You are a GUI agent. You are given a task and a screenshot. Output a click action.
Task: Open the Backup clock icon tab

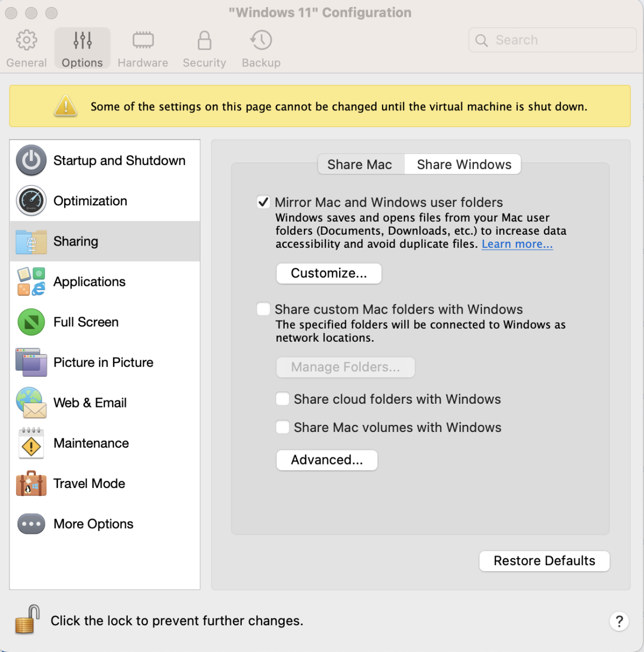pos(261,40)
